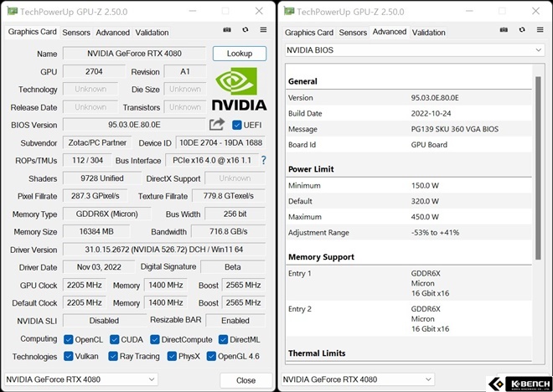Click the Board Id value GPU Board
The width and height of the screenshot is (553, 392).
coord(429,145)
